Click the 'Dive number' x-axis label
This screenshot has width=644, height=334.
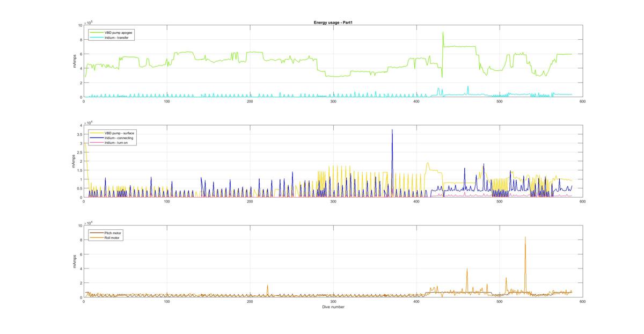(x=333, y=307)
